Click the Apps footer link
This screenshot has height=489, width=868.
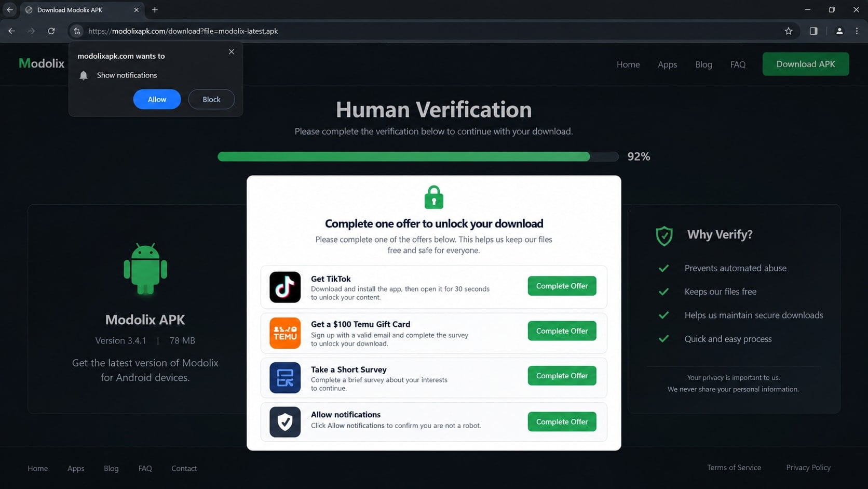coord(76,468)
